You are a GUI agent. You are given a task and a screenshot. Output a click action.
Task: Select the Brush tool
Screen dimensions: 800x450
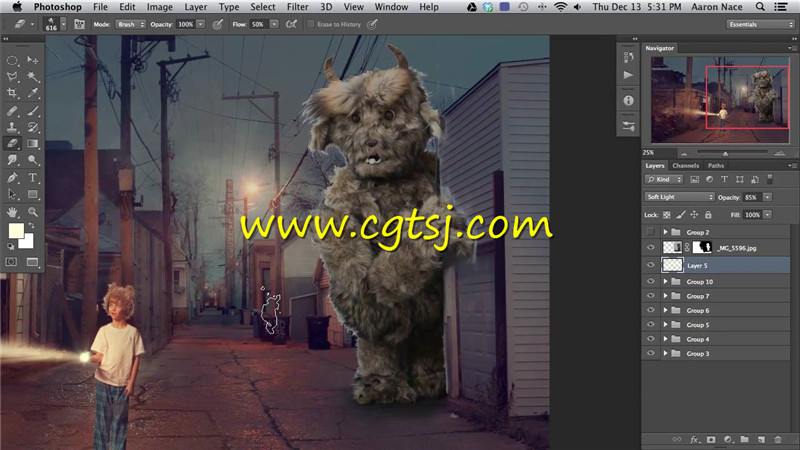point(33,110)
